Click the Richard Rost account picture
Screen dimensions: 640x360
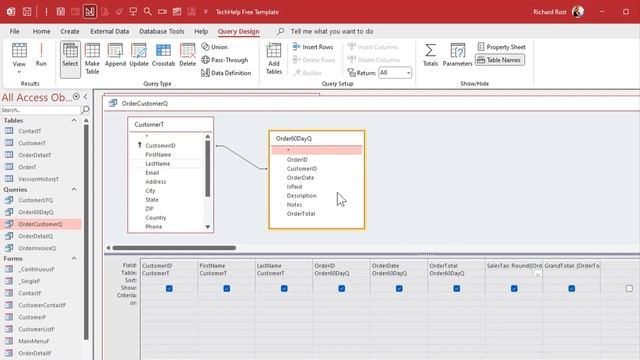click(578, 12)
